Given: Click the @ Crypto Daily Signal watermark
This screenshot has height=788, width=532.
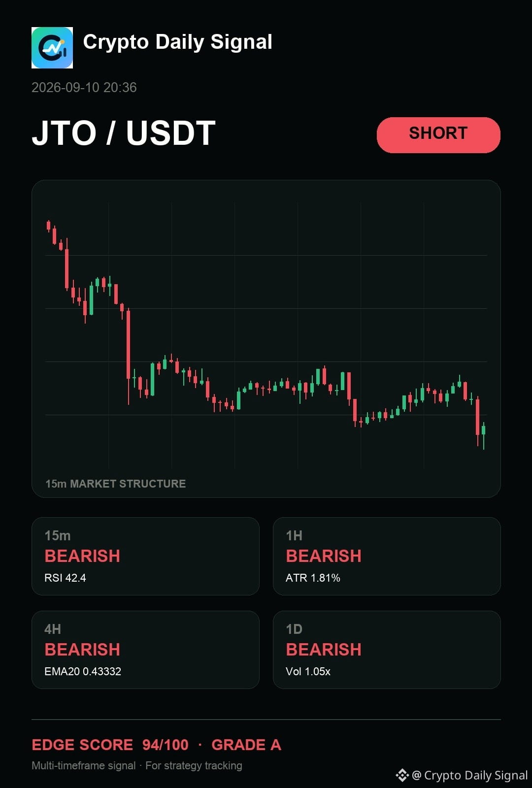Looking at the screenshot, I should tap(470, 775).
